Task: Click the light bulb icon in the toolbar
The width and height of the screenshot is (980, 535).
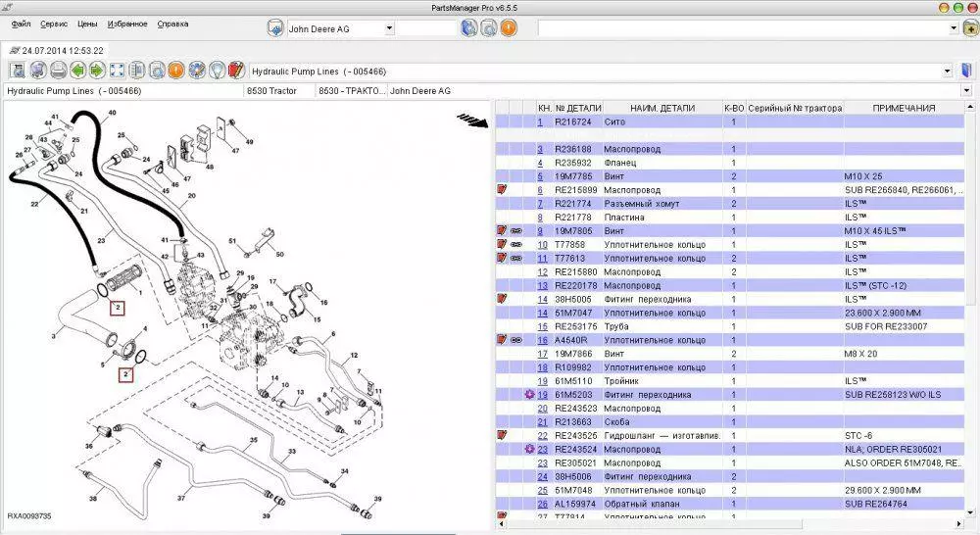Action: pyautogui.click(x=217, y=71)
